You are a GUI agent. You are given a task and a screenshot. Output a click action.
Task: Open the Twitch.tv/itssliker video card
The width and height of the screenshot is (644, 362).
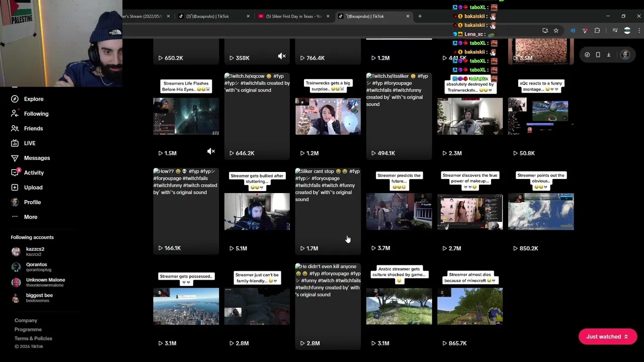pyautogui.click(x=399, y=116)
